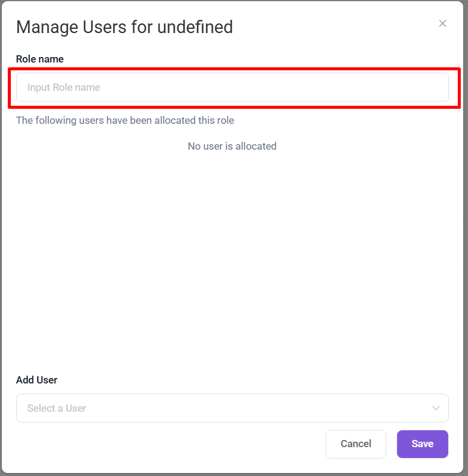The height and width of the screenshot is (476, 468).
Task: Click the Role name field label
Action: click(x=40, y=59)
